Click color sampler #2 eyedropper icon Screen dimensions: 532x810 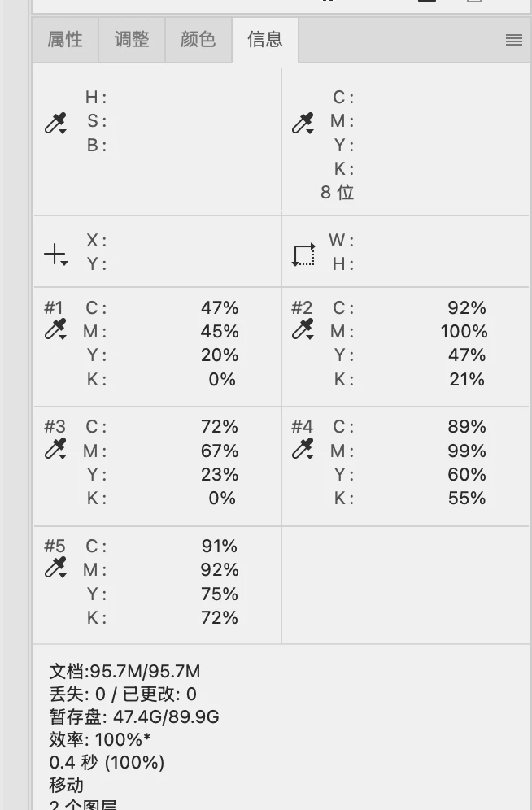coord(303,329)
